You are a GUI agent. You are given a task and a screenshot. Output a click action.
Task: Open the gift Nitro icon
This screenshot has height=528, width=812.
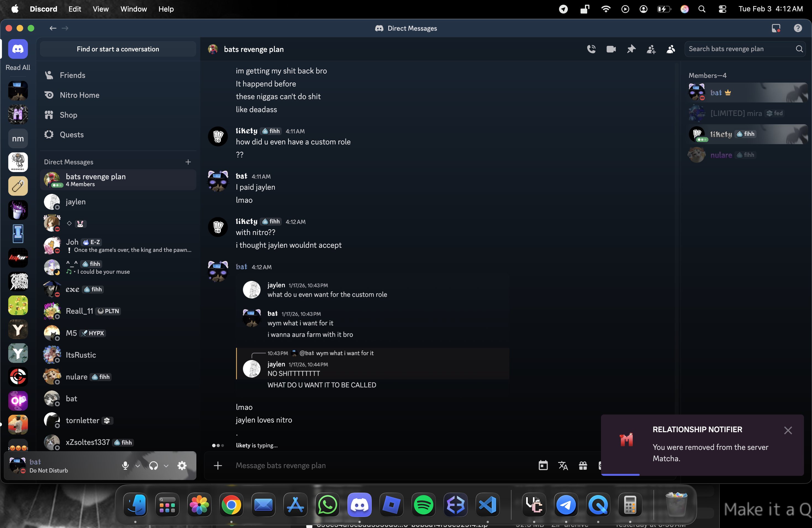point(583,466)
